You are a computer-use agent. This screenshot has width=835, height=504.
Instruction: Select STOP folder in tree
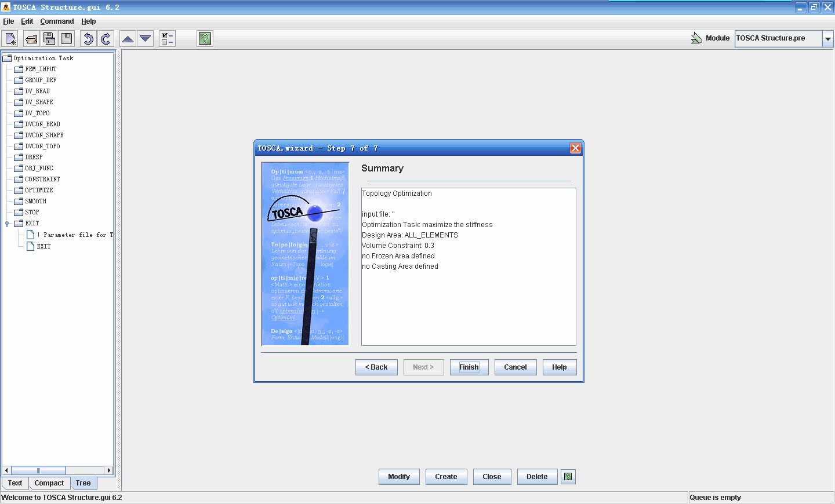tap(27, 212)
